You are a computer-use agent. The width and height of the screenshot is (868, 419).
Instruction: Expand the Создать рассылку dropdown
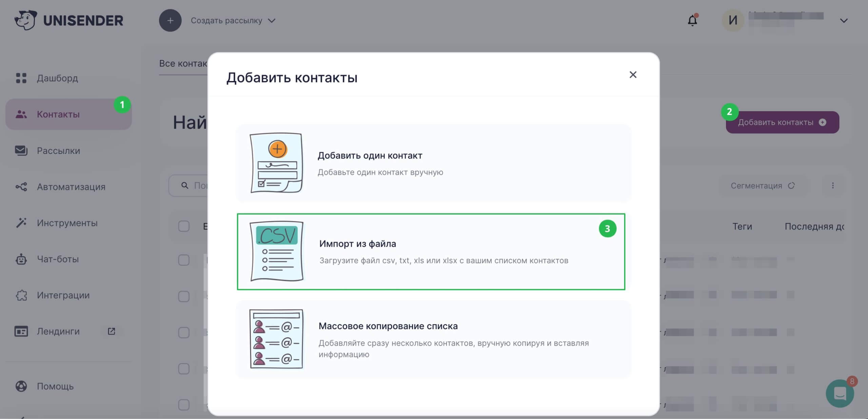233,21
